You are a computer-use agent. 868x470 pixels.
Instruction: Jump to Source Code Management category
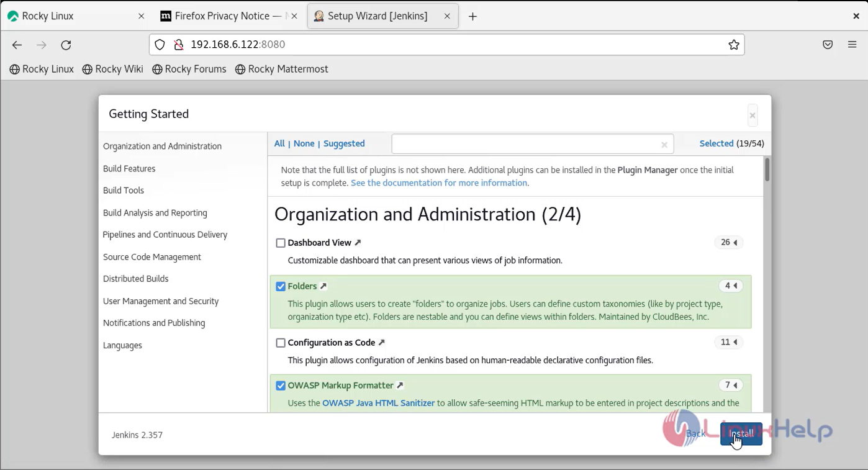pyautogui.click(x=152, y=257)
